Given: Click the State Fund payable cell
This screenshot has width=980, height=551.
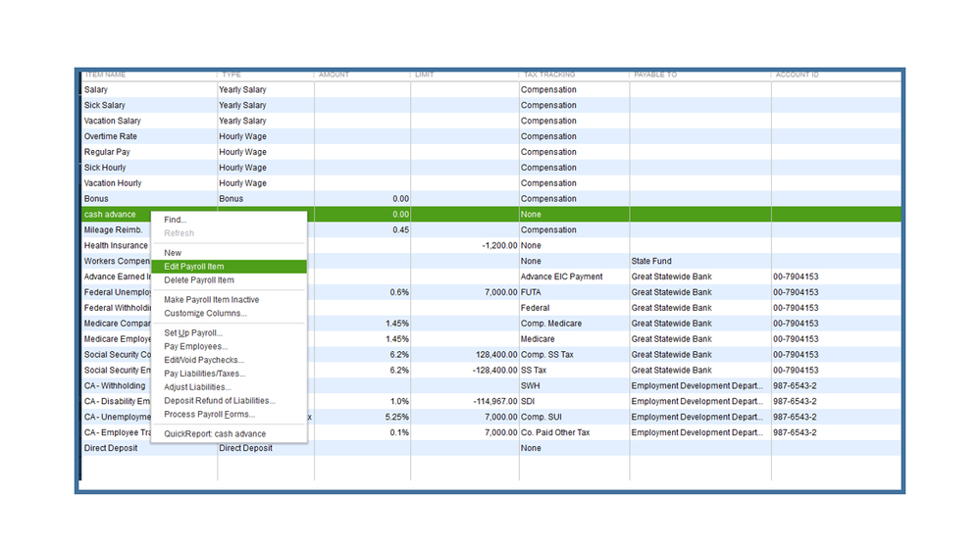Looking at the screenshot, I should 651,262.
